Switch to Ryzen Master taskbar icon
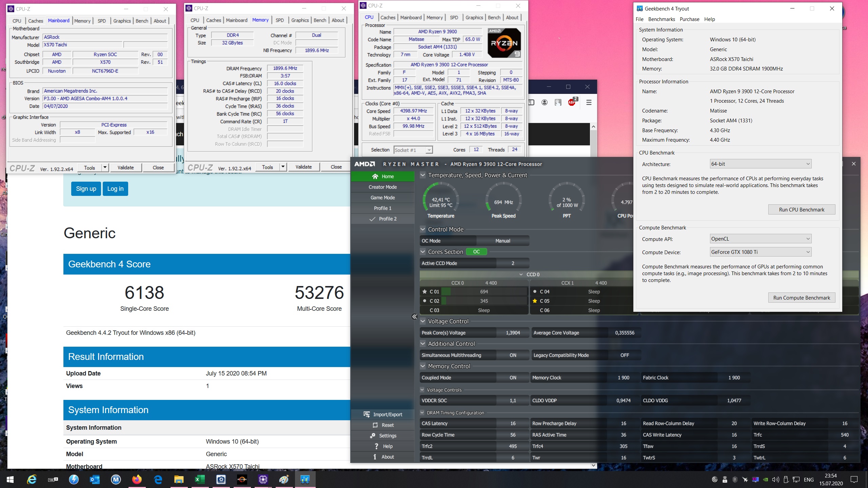Viewport: 868px width, 488px height. 242,480
